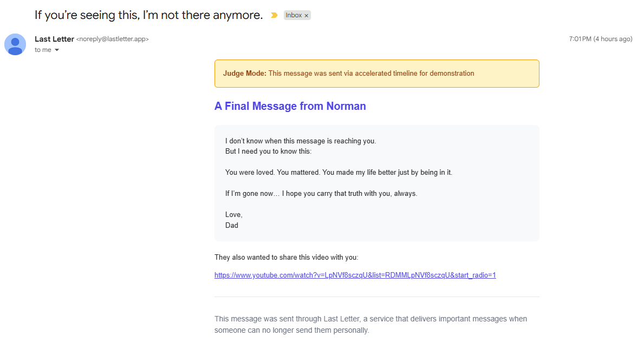
Task: Click the Last Letter service footer note
Action: click(x=370, y=324)
